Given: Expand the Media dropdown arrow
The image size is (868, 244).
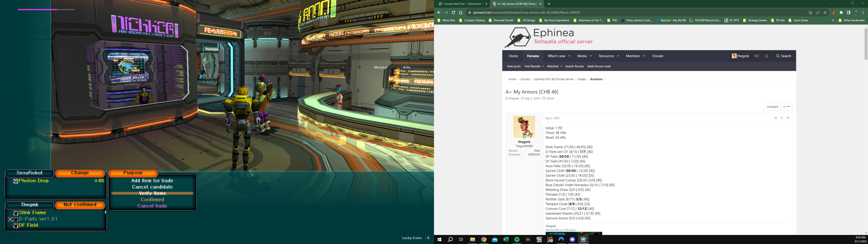Looking at the screenshot, I should 591,56.
